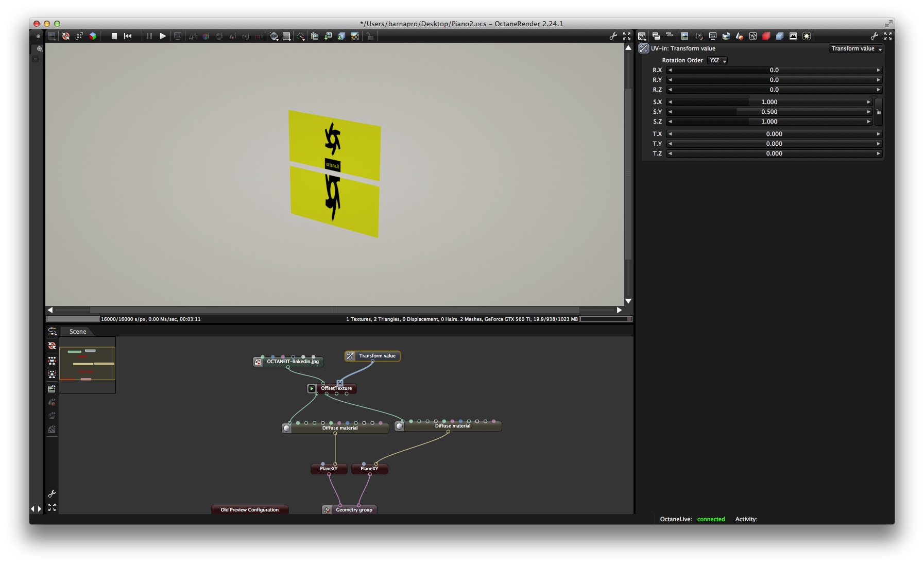
Task: Click the viewport vertical scrollbar
Action: 628,174
